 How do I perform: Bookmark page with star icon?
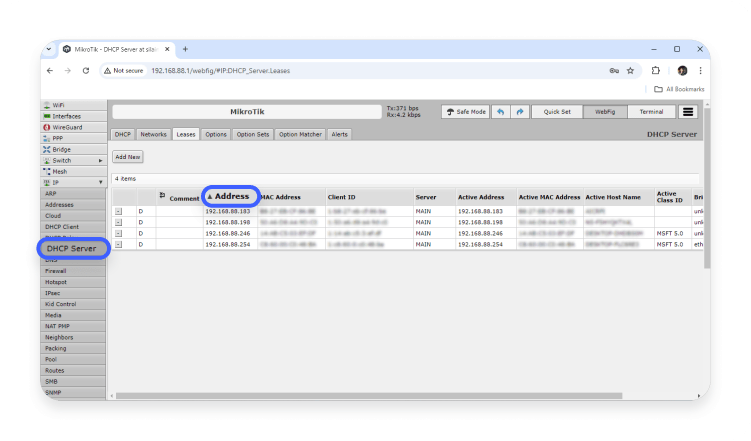point(630,71)
